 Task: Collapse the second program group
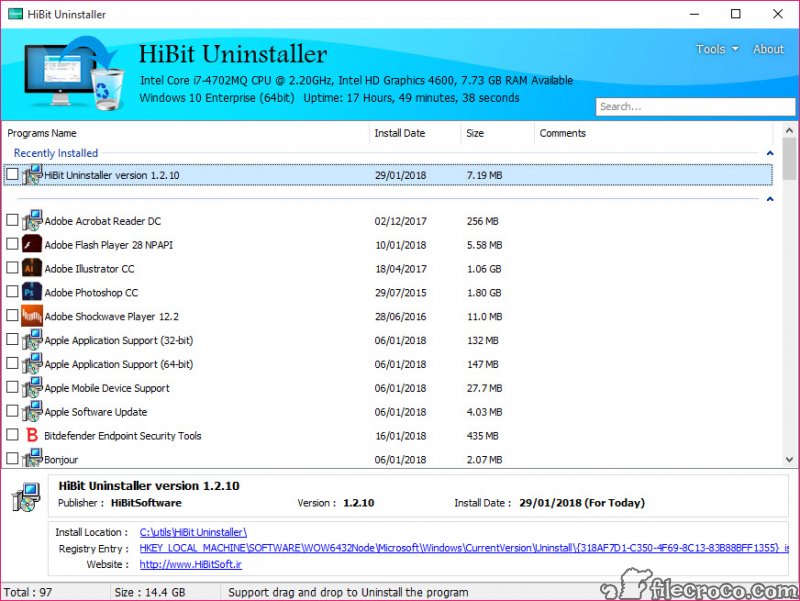click(770, 198)
